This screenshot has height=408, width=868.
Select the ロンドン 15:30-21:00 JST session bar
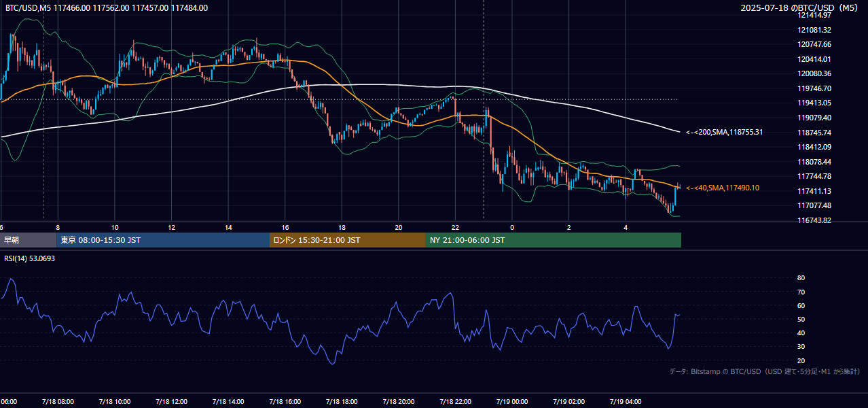click(348, 240)
